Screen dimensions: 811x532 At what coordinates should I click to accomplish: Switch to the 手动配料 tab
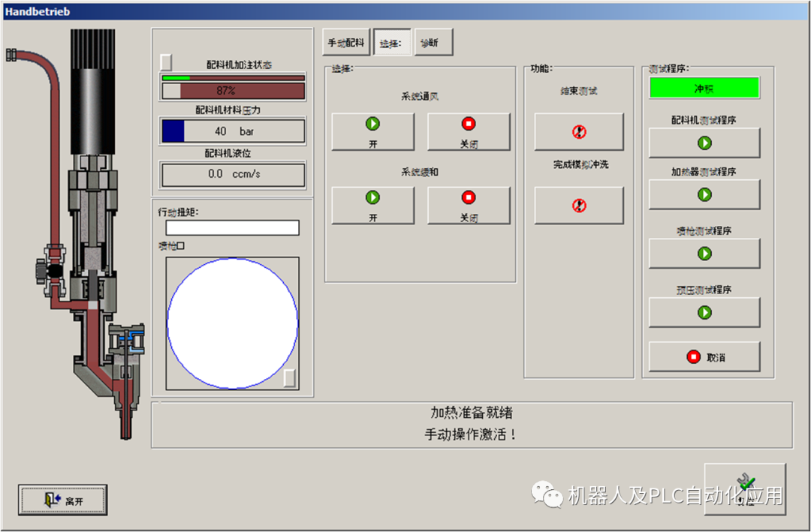click(345, 42)
